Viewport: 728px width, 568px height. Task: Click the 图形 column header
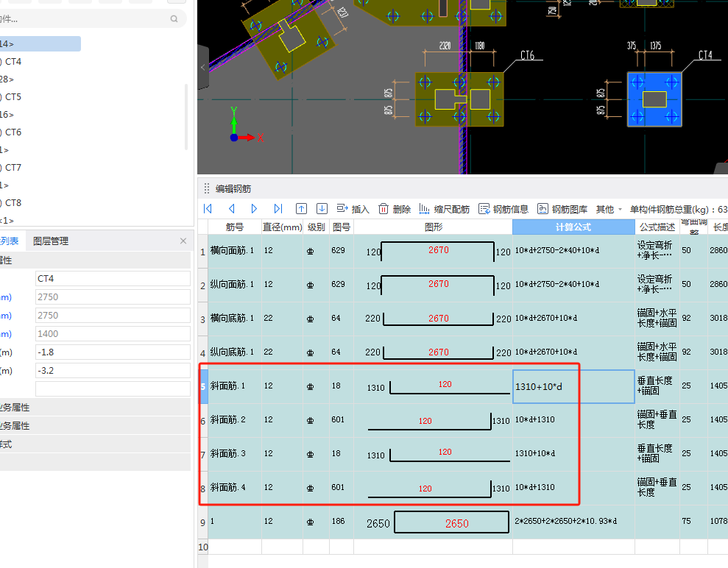(x=433, y=227)
